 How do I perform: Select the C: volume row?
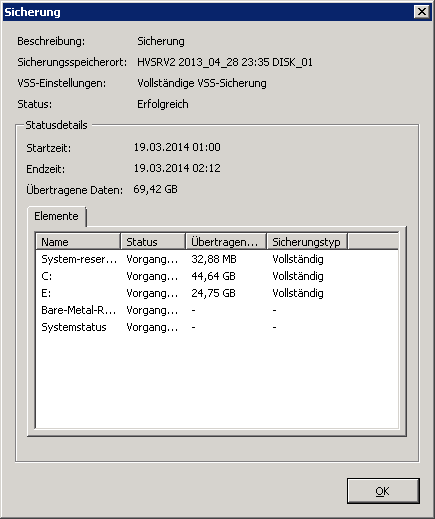217,276
